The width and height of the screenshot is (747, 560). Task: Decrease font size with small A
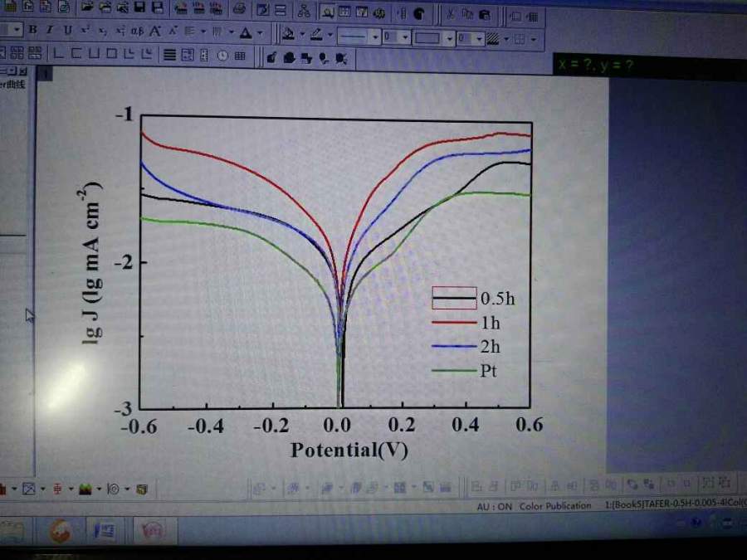(x=173, y=32)
